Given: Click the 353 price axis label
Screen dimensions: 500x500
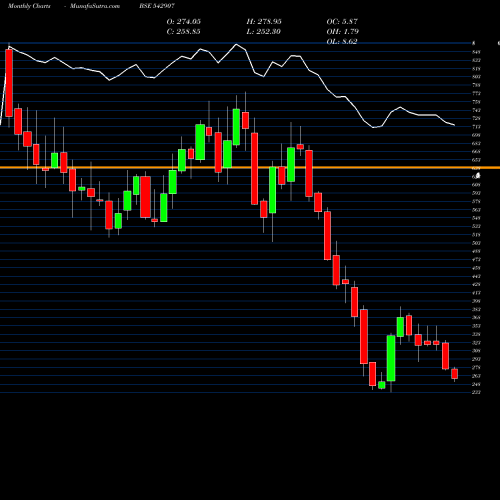Looking at the screenshot, I should point(477,326).
